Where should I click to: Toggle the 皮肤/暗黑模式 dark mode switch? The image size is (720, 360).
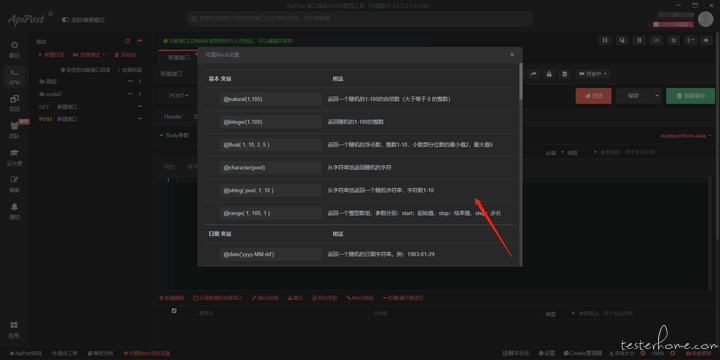point(66,20)
